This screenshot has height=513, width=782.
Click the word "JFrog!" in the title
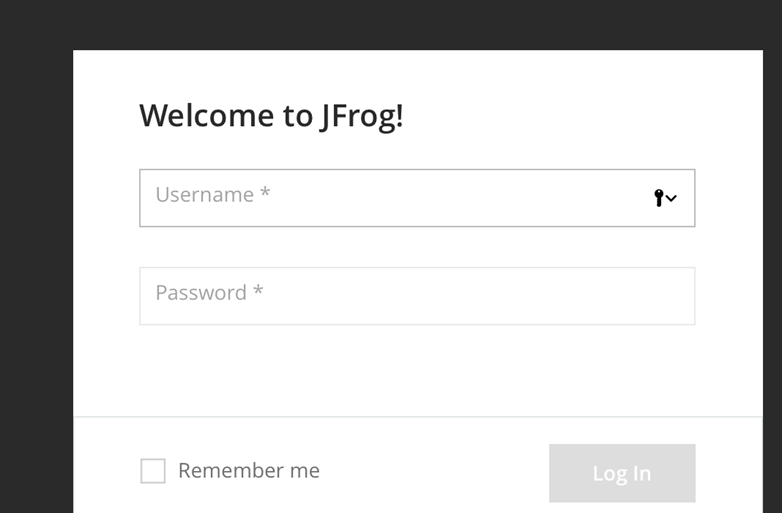click(x=361, y=116)
